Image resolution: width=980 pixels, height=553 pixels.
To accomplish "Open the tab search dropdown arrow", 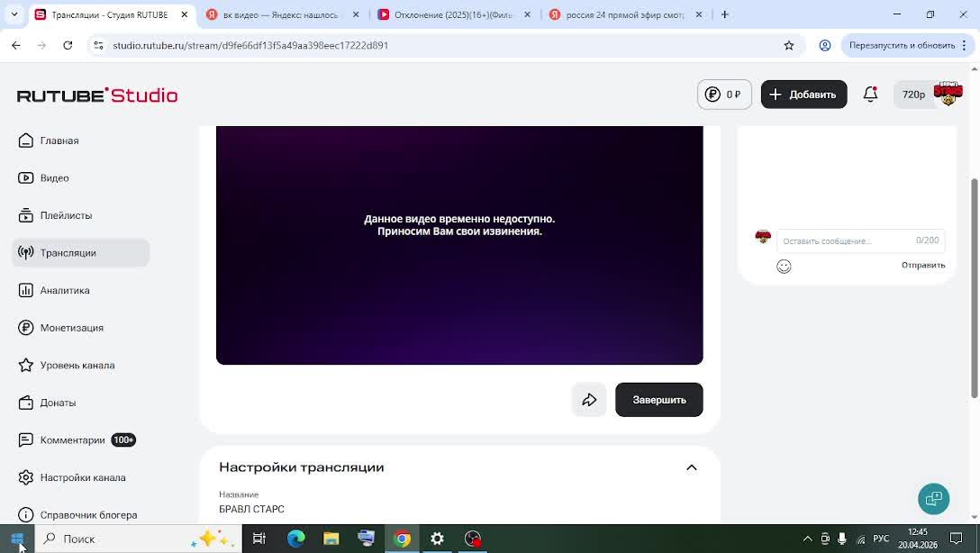I will [x=14, y=14].
